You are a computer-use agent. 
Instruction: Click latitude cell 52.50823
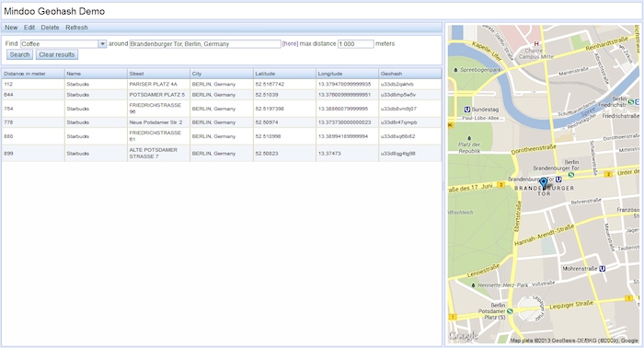(267, 153)
